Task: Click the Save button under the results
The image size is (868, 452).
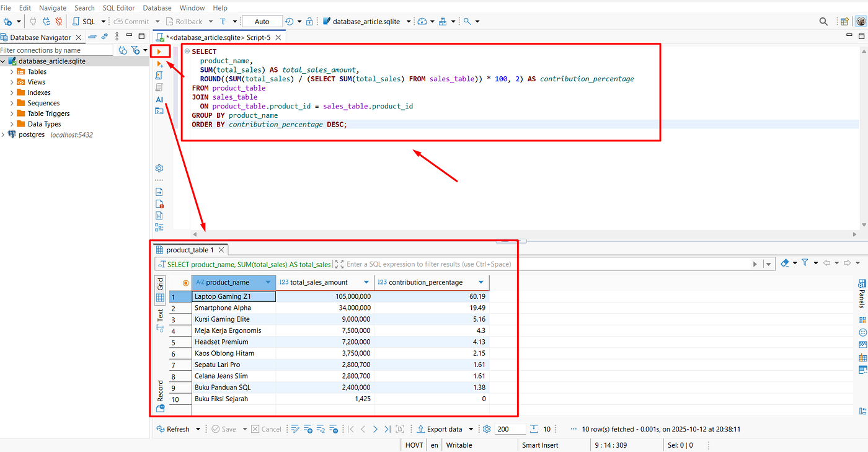Action: (x=224, y=429)
